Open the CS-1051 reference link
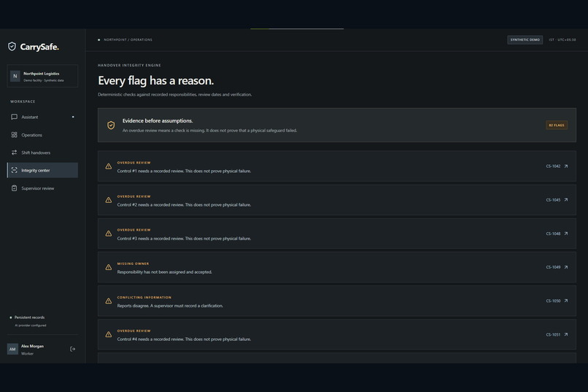 [553, 334]
